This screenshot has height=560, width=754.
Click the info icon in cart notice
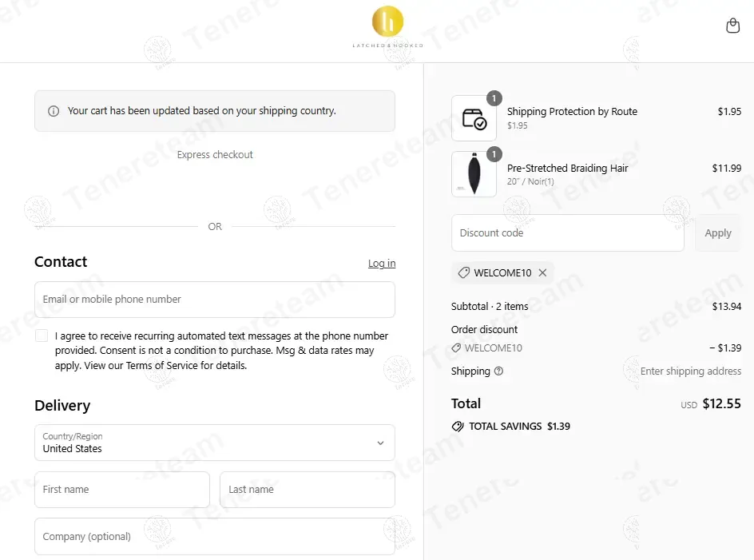tap(54, 111)
